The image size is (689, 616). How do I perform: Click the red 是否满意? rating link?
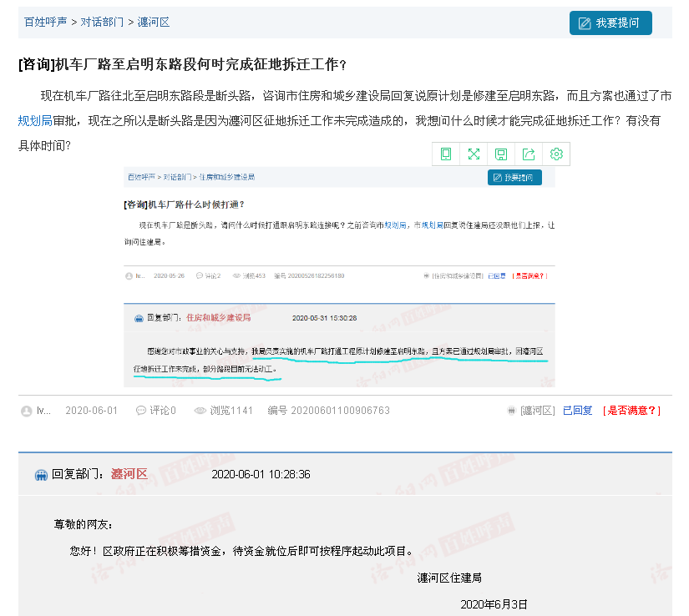tap(631, 411)
